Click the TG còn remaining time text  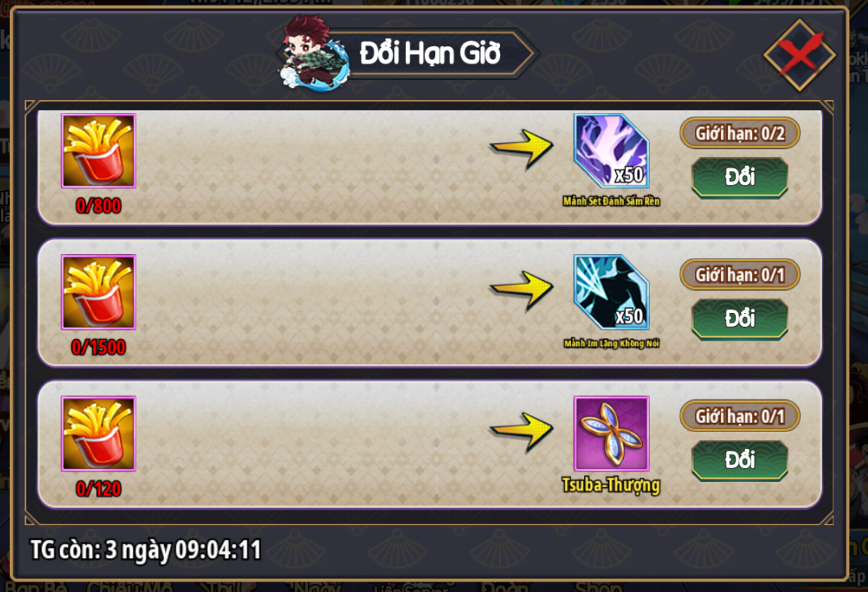[146, 549]
